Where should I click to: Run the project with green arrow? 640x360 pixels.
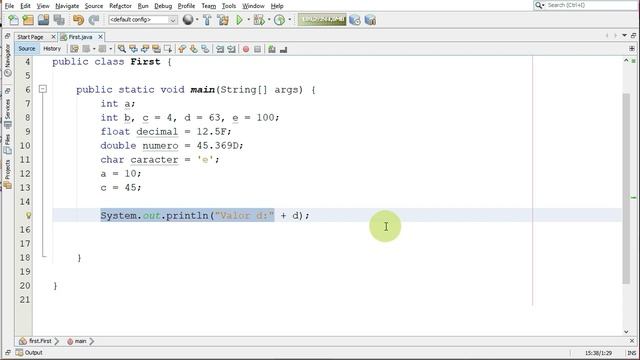pyautogui.click(x=240, y=20)
